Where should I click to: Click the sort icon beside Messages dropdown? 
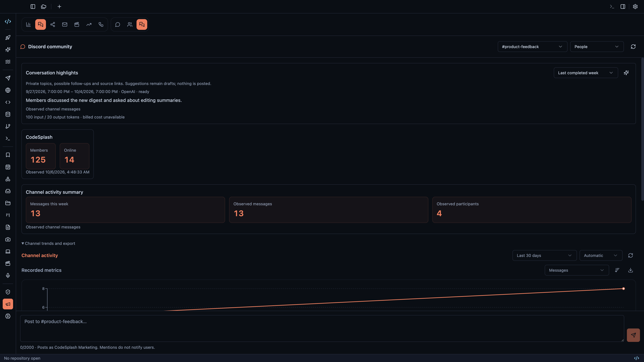617,270
